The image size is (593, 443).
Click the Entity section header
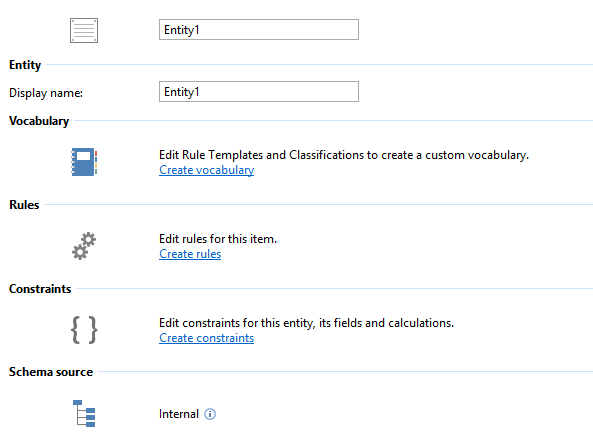pyautogui.click(x=25, y=65)
